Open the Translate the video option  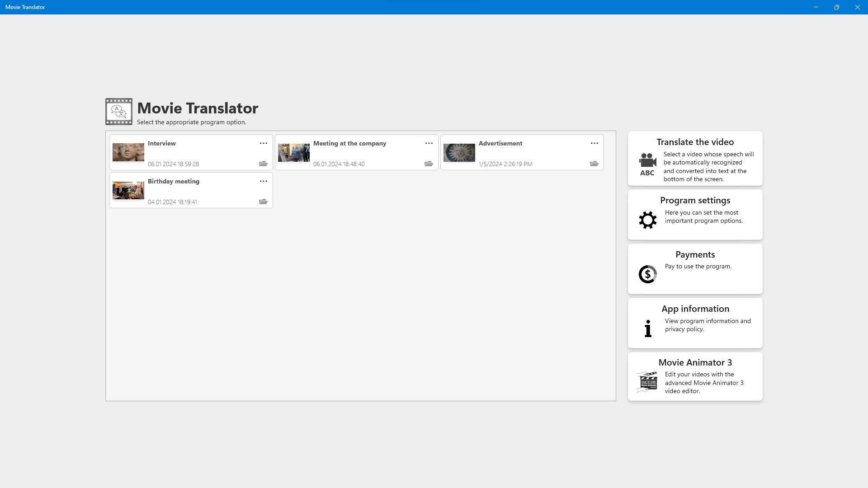pos(695,158)
